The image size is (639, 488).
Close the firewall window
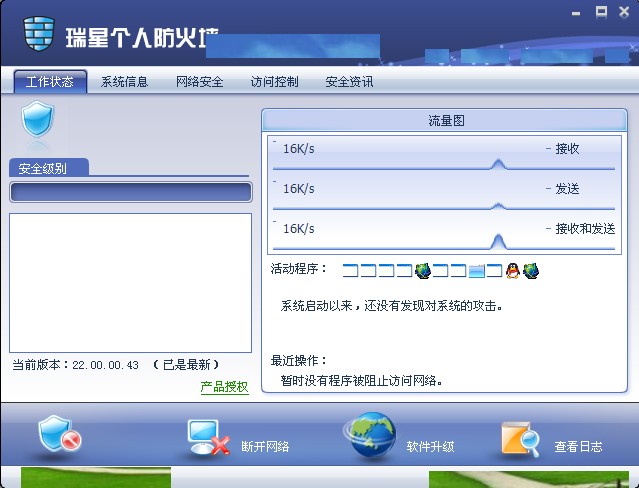(624, 12)
